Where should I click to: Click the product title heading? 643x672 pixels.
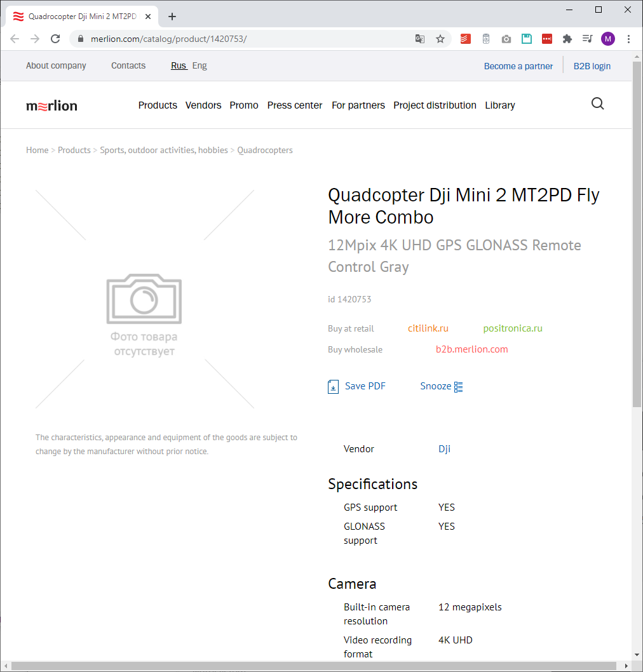[x=463, y=206]
